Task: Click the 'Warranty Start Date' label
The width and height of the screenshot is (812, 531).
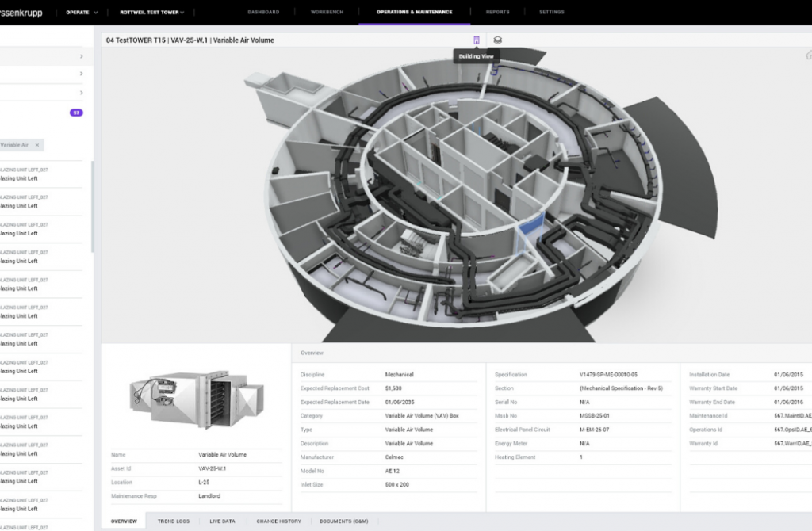Action: tap(713, 388)
